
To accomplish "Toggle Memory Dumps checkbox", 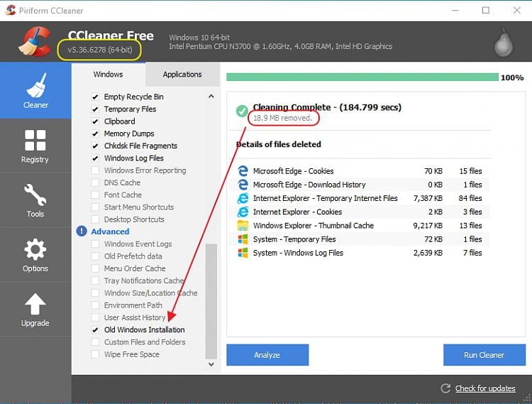I will tap(95, 133).
